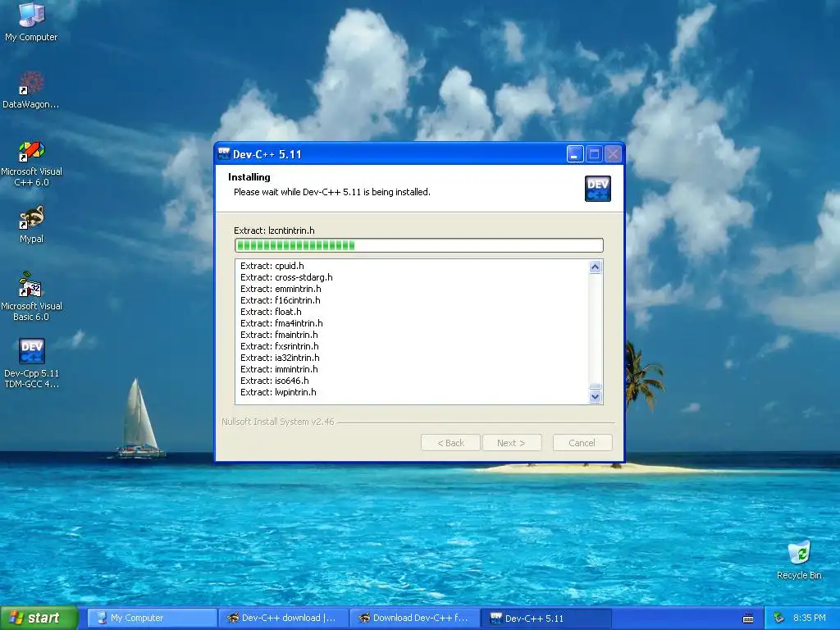Close the Dev-C++ 5.11 installer window

pyautogui.click(x=614, y=154)
